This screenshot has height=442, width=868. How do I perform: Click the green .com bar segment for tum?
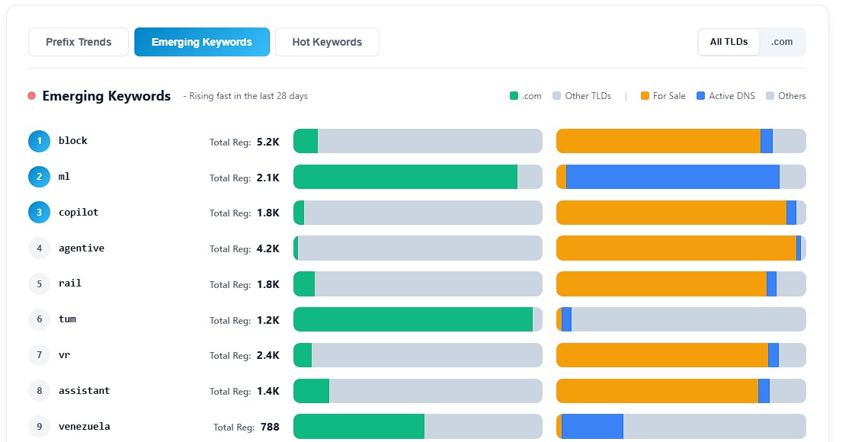pos(413,319)
